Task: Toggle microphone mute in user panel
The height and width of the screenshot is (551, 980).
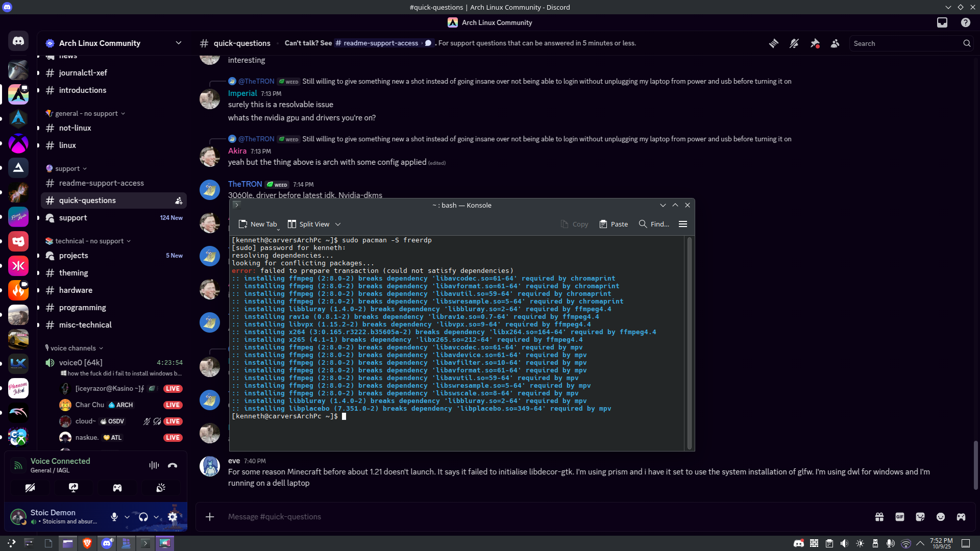Action: click(x=114, y=517)
